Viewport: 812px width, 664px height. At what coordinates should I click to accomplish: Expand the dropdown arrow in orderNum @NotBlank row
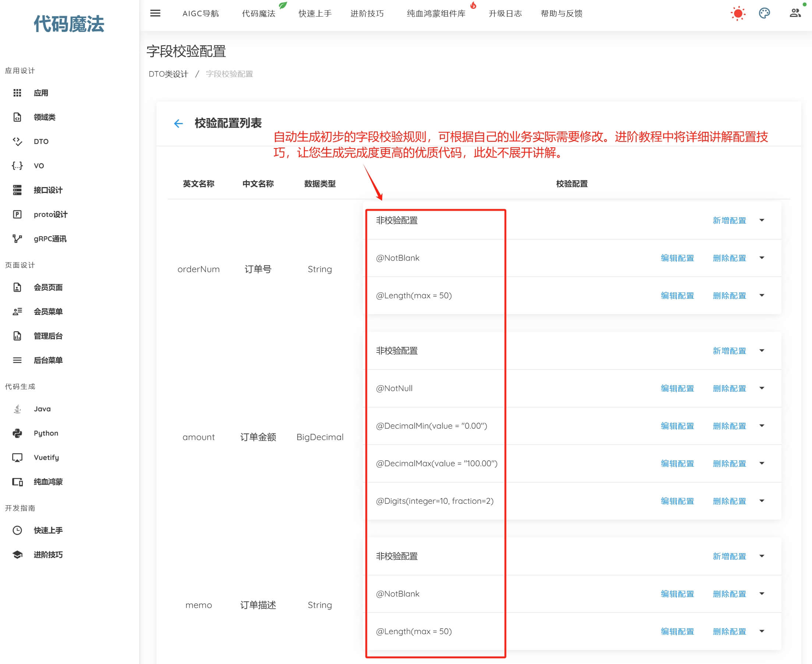click(762, 258)
